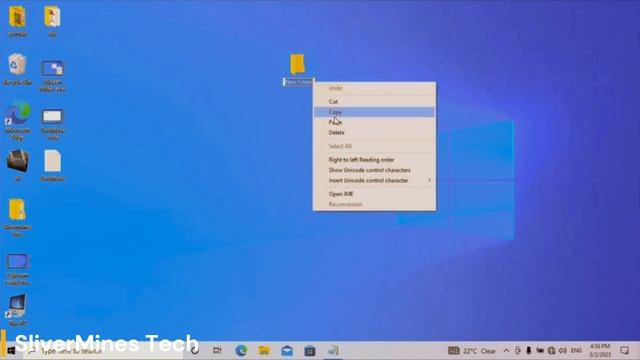Click Undo in the context menu

374,88
